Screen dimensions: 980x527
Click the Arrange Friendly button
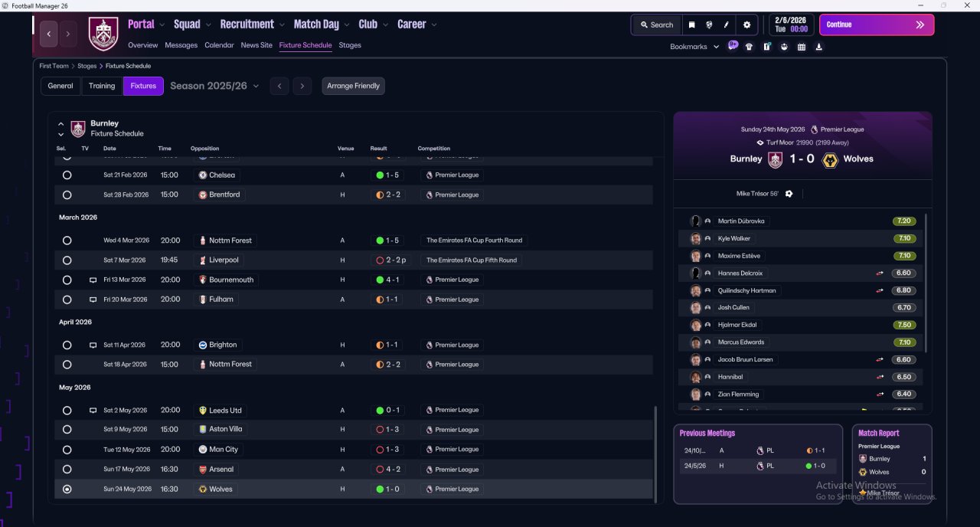point(353,86)
